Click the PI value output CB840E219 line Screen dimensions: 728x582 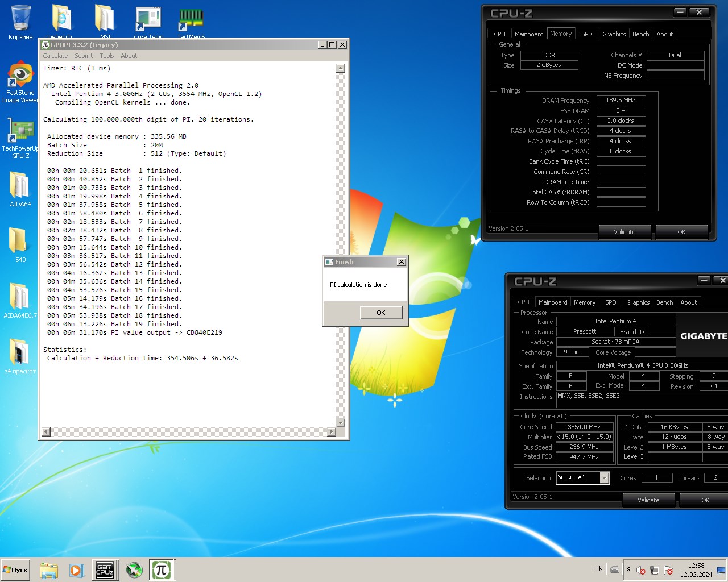tap(135, 332)
